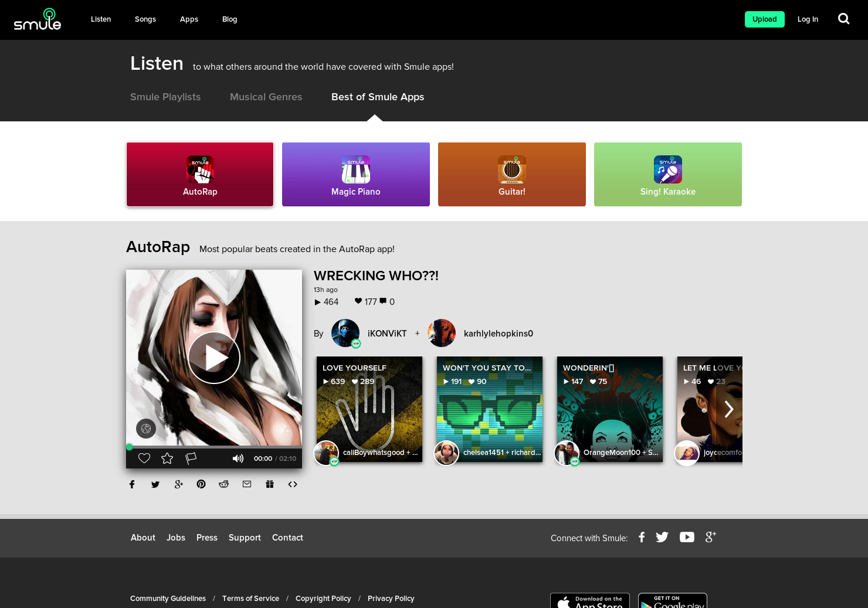Open Smule's Facebook page in footer
This screenshot has height=608, width=868.
click(642, 537)
